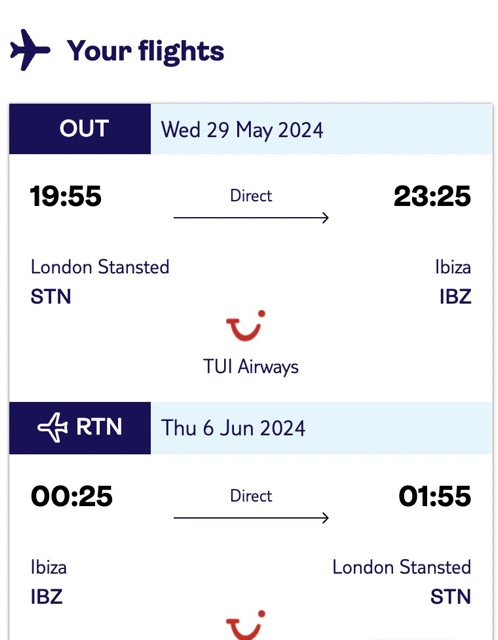Screen dimensions: 498x640
Task: Click the IBZ code on outbound flight
Action: [x=456, y=297]
